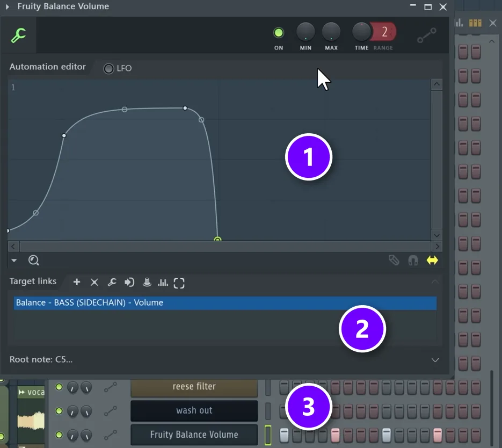Toggle the first step of Fruity Balance Volume
This screenshot has width=502, height=448.
tap(284, 435)
